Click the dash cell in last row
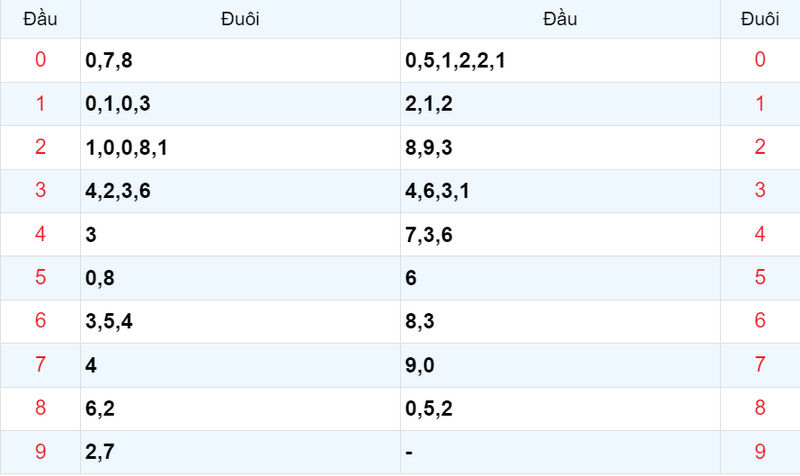 click(560, 452)
